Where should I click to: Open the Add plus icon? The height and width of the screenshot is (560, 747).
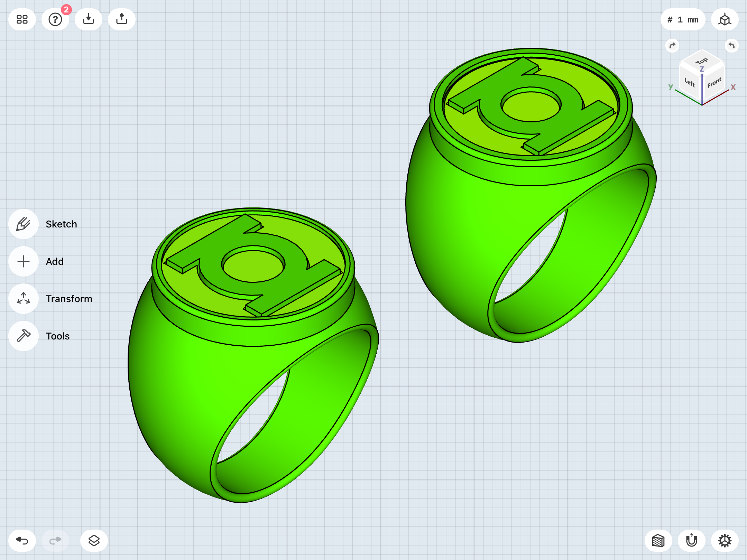[24, 261]
